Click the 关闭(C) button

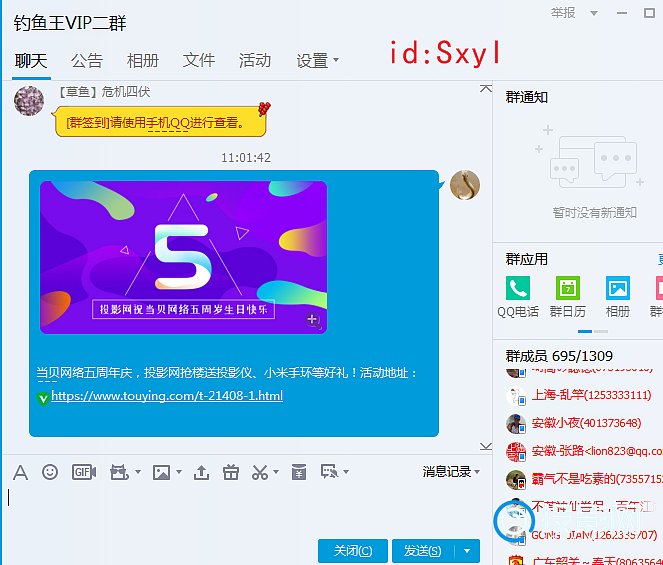pyautogui.click(x=353, y=551)
